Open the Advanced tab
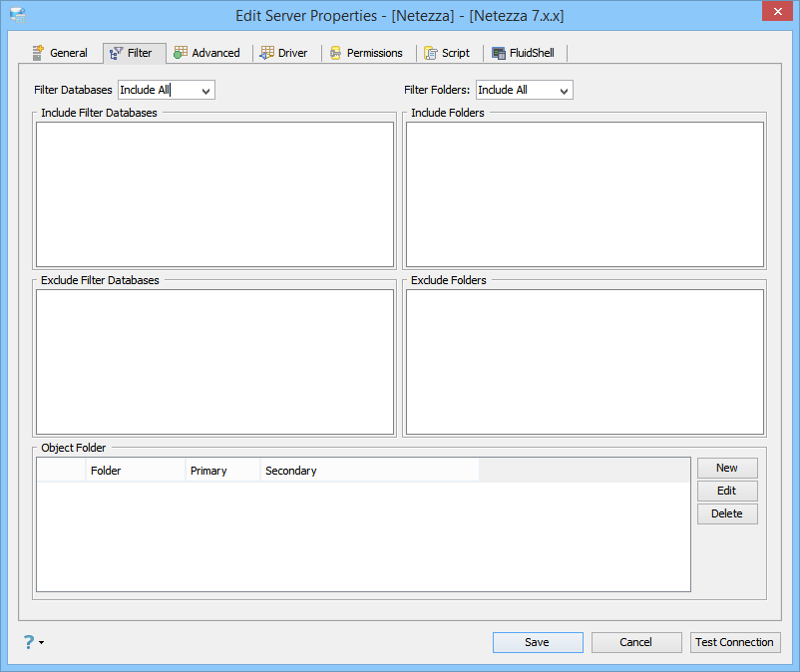The height and width of the screenshot is (672, 800). pos(207,53)
